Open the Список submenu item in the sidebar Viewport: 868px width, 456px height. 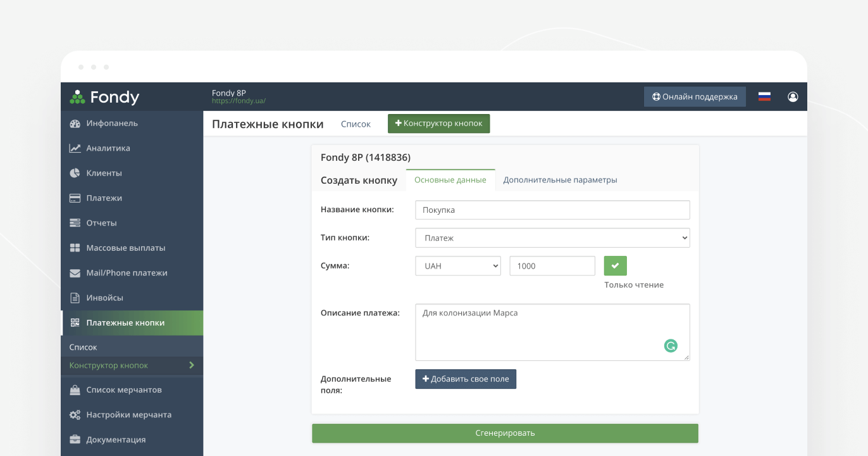(132, 347)
